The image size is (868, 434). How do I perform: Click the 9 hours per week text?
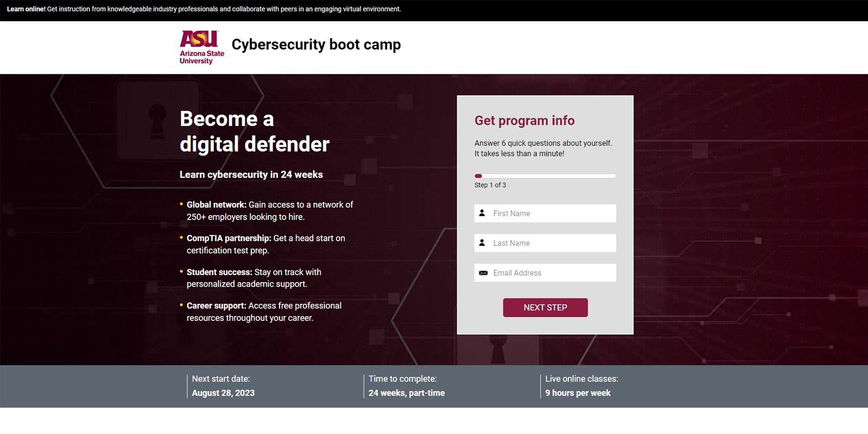pyautogui.click(x=578, y=393)
